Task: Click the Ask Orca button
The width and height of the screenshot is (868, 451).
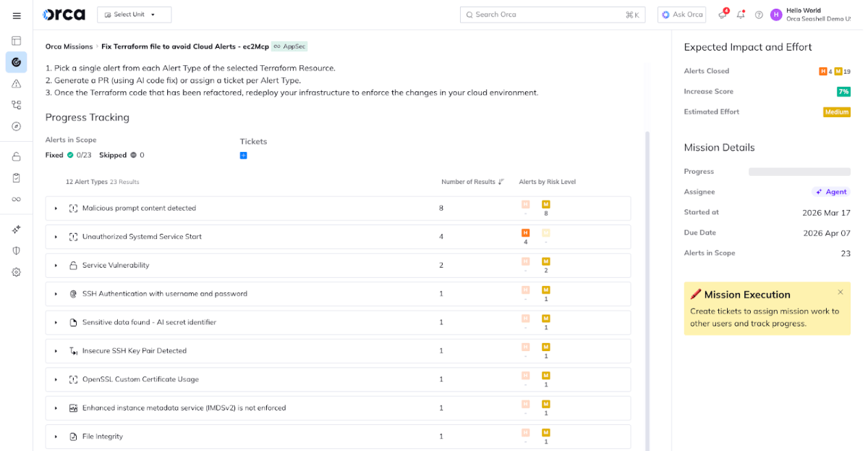Action: [682, 14]
